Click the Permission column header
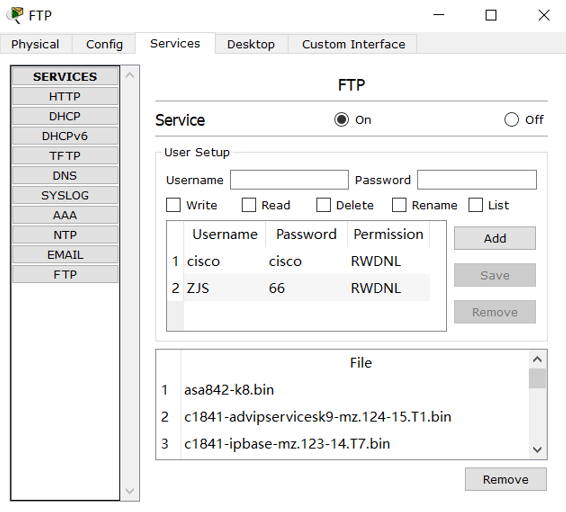Viewport: 566px width, 512px height. tap(388, 234)
